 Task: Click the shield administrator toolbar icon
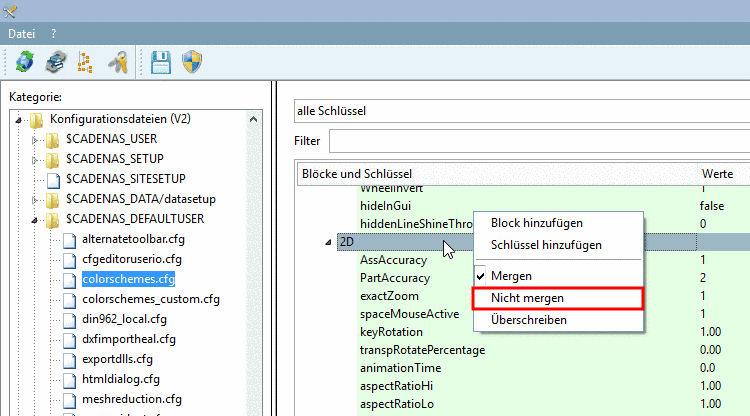coord(192,62)
